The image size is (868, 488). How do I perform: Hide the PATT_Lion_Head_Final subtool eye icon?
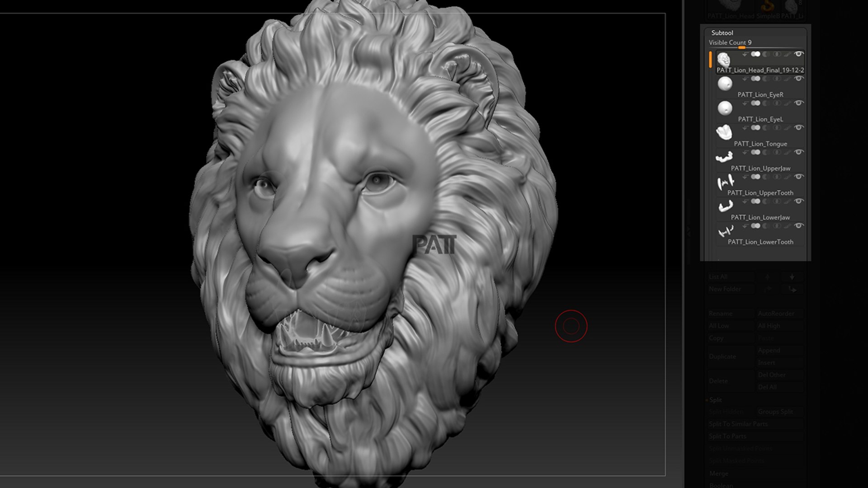(799, 54)
